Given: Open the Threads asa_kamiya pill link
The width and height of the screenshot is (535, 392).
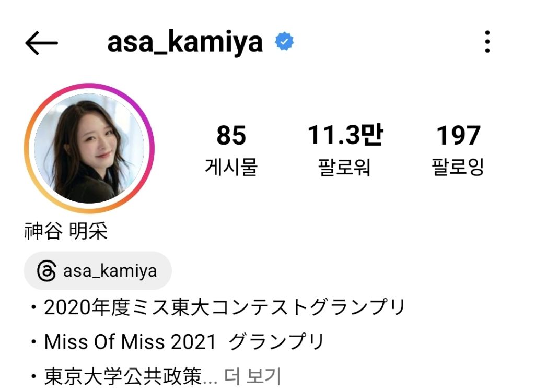Looking at the screenshot, I should (98, 271).
